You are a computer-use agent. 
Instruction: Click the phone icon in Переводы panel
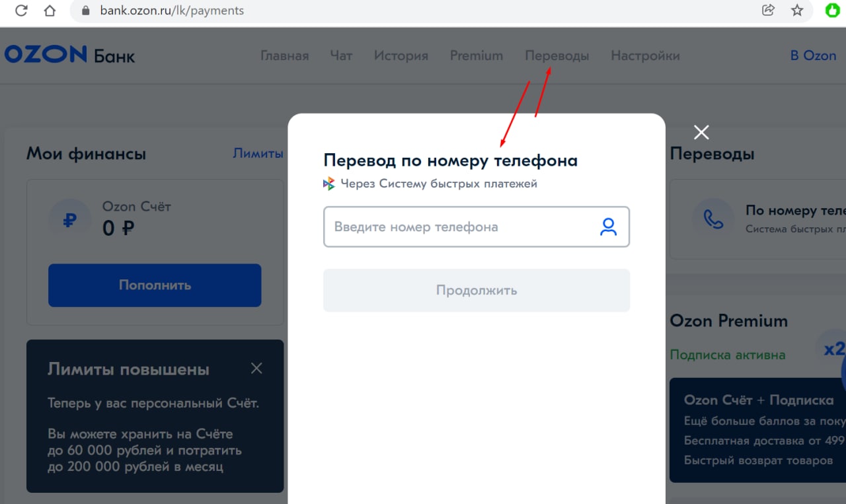pos(712,219)
